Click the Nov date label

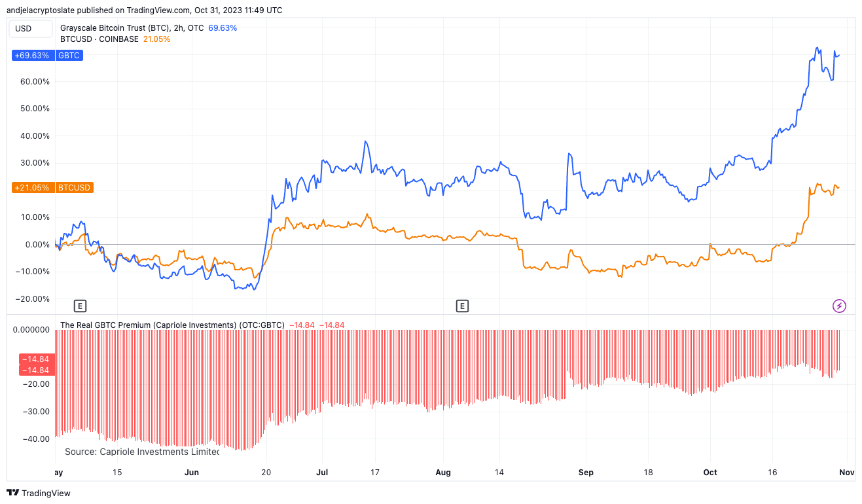(x=848, y=472)
